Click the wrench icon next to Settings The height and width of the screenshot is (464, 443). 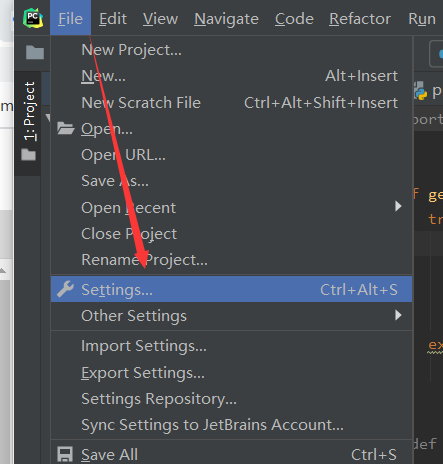tap(65, 289)
